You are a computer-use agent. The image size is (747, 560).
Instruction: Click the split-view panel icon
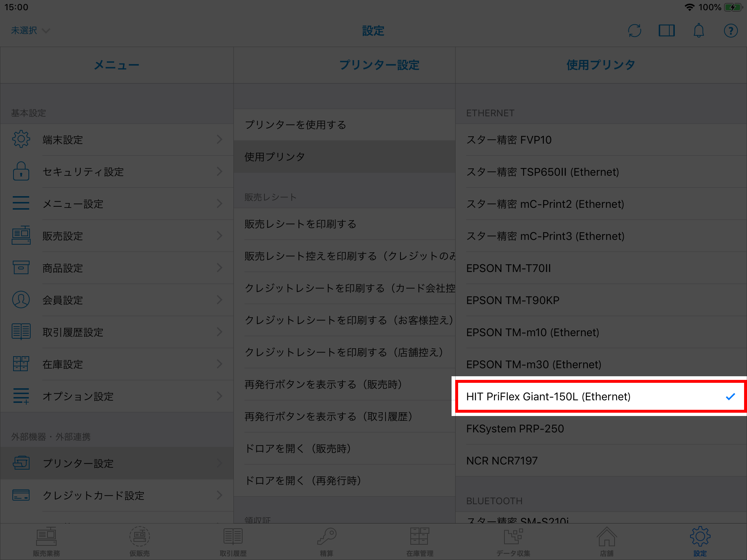[x=666, y=31]
